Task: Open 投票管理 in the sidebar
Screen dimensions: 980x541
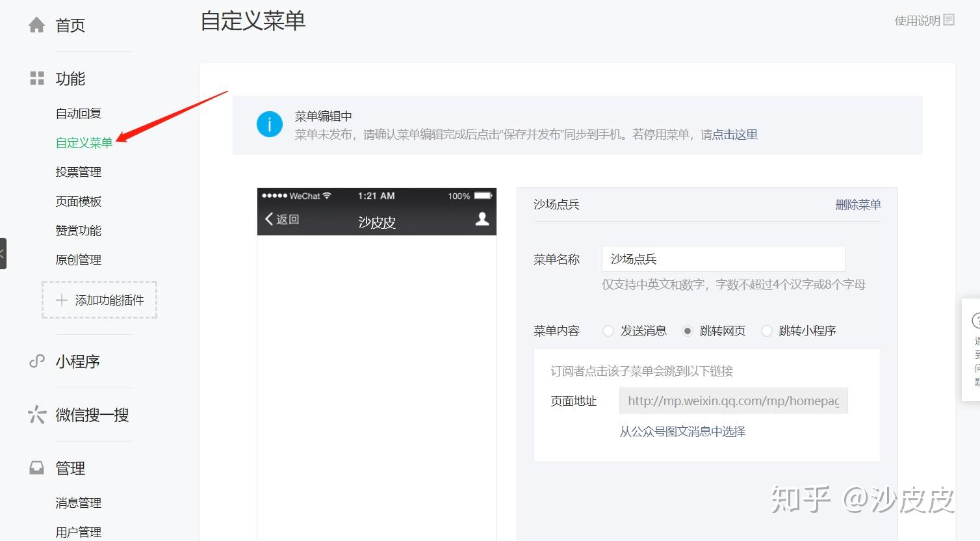Action: pos(79,172)
